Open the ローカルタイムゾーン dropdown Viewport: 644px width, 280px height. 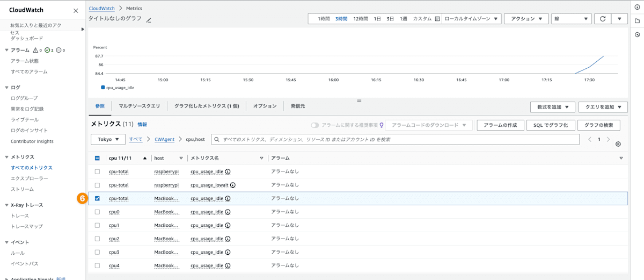(x=471, y=19)
